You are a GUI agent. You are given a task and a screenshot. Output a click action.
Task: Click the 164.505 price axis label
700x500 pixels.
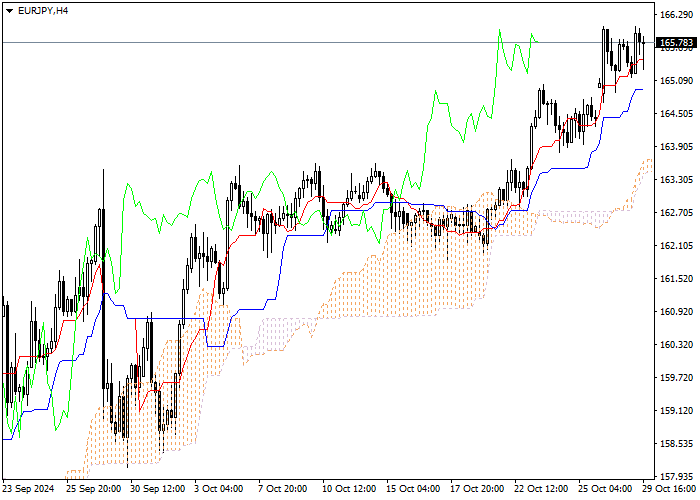click(x=676, y=114)
